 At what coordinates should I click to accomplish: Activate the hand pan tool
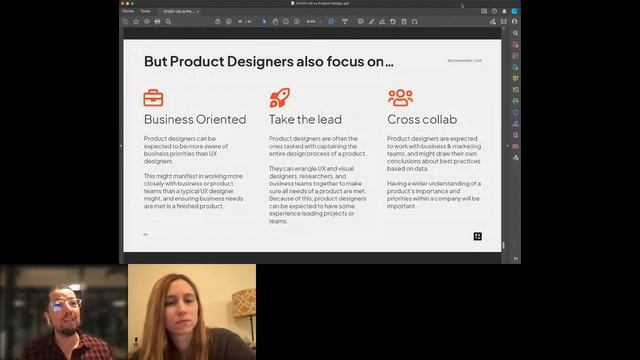[x=275, y=21]
